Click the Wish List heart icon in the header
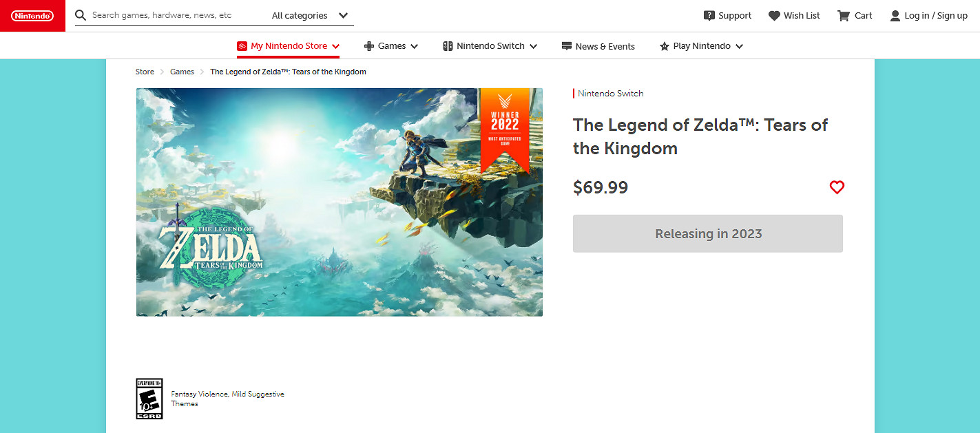Viewport: 980px width, 433px height. (x=774, y=16)
